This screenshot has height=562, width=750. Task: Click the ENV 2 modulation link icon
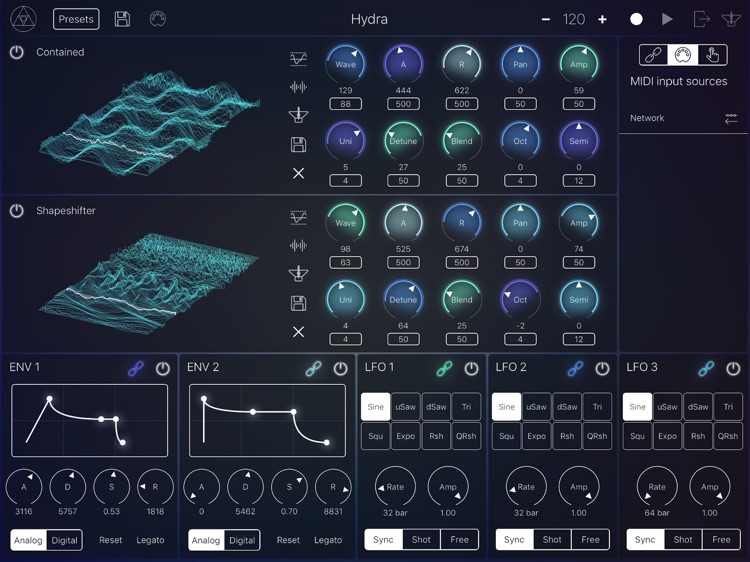click(x=313, y=368)
